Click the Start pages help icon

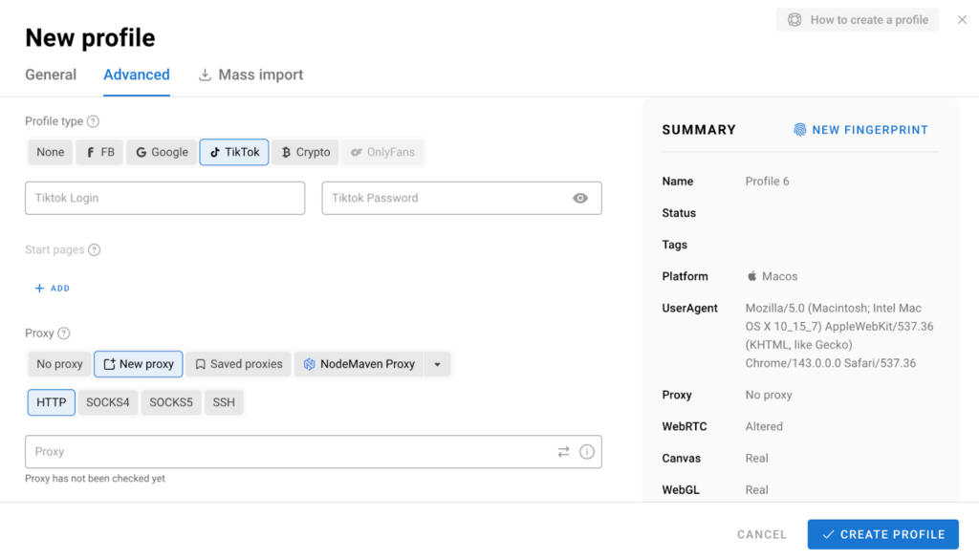pyautogui.click(x=95, y=249)
